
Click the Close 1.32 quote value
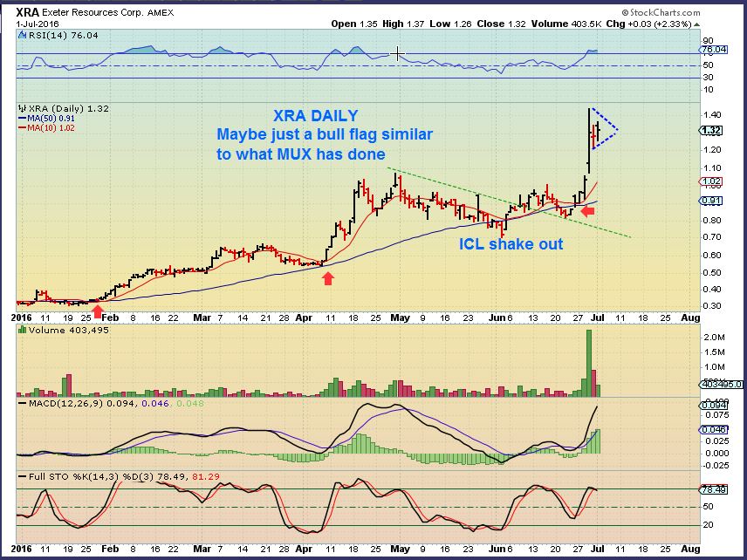[x=501, y=24]
